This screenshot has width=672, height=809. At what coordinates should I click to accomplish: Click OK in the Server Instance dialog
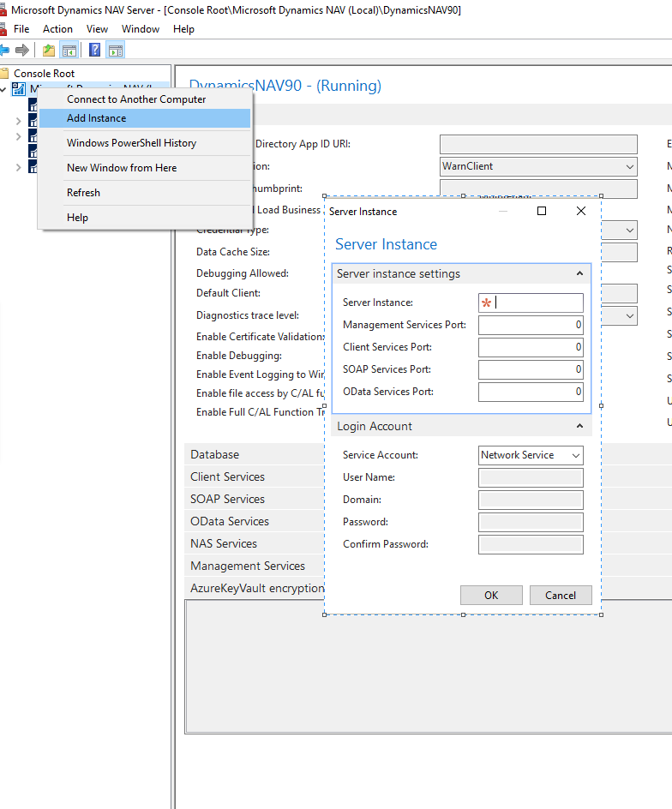491,596
